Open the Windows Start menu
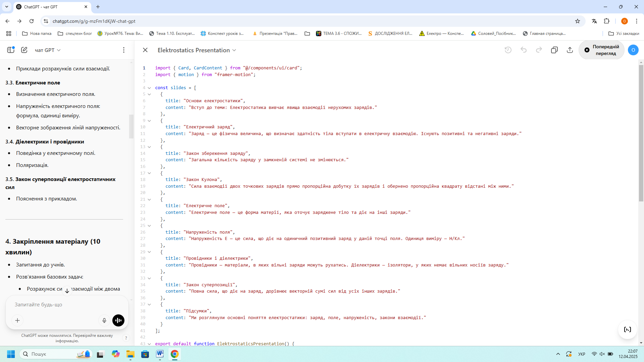Viewport: 644px width, 362px height. [11, 354]
